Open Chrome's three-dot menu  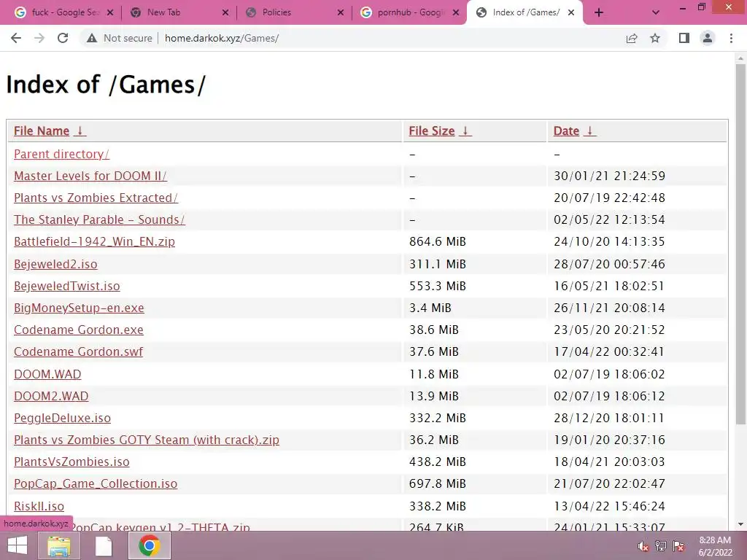(x=731, y=38)
